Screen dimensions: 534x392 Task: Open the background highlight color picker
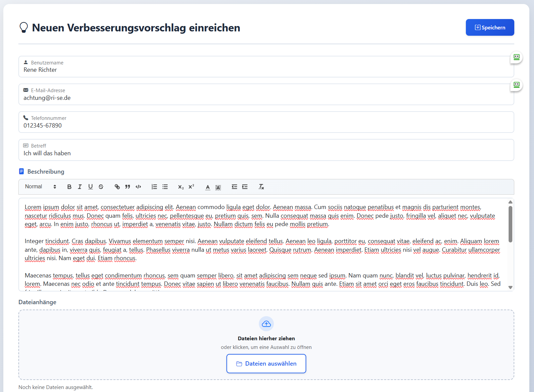[218, 187]
